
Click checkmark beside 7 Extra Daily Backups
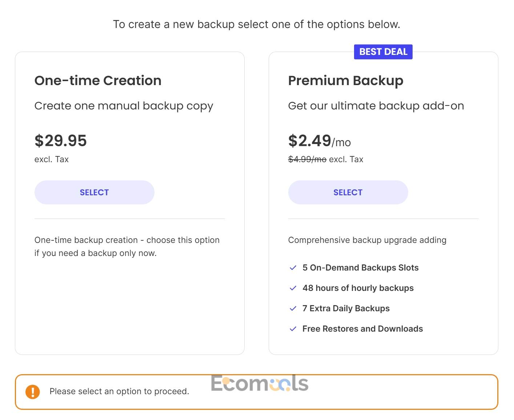click(x=293, y=309)
